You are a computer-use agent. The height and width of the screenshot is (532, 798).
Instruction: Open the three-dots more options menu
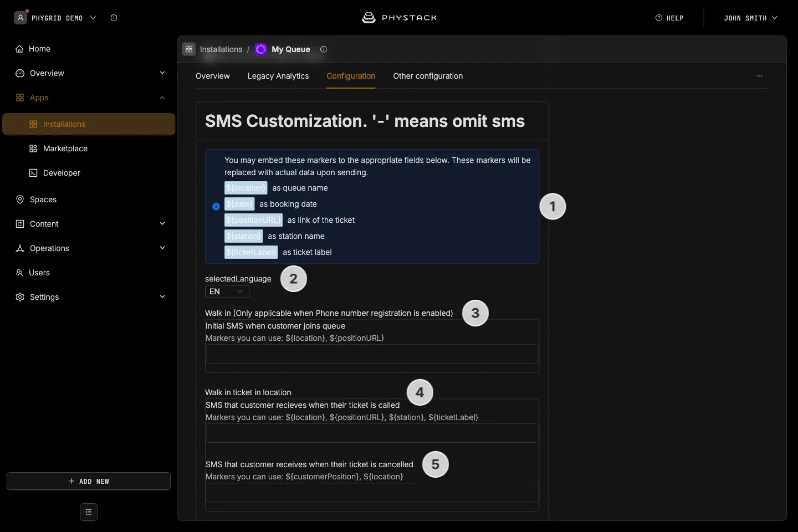click(x=760, y=76)
